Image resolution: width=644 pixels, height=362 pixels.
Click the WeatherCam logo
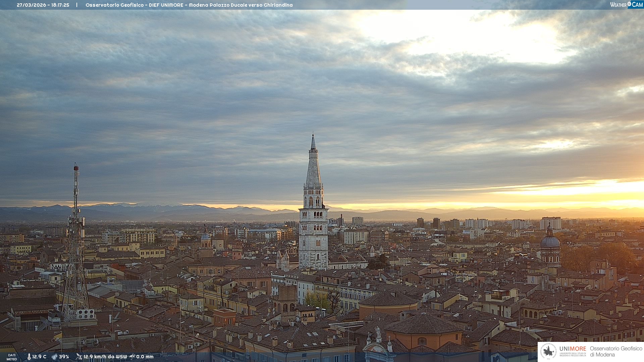(626, 5)
